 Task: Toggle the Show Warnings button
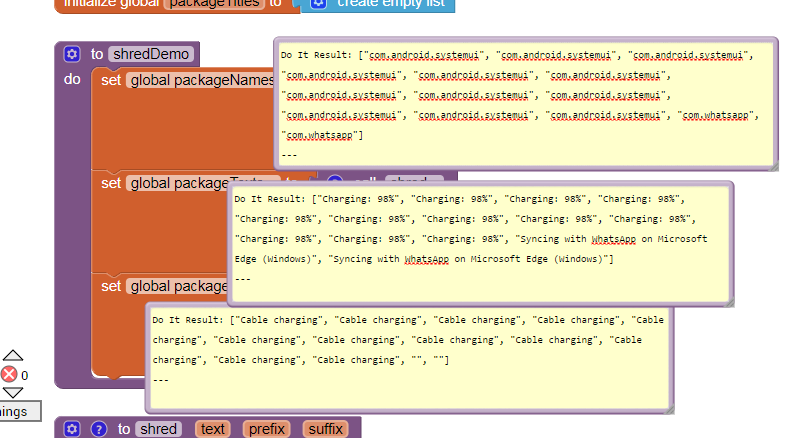(18, 411)
